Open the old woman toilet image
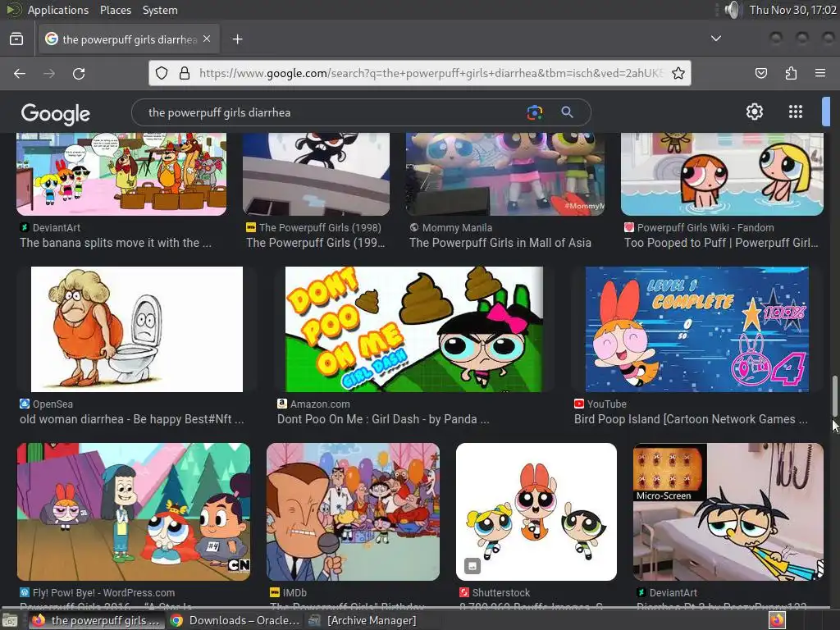This screenshot has width=840, height=630. point(137,330)
